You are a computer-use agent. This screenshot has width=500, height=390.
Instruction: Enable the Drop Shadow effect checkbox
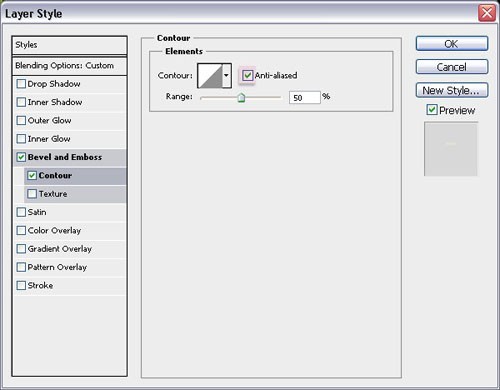pos(21,84)
